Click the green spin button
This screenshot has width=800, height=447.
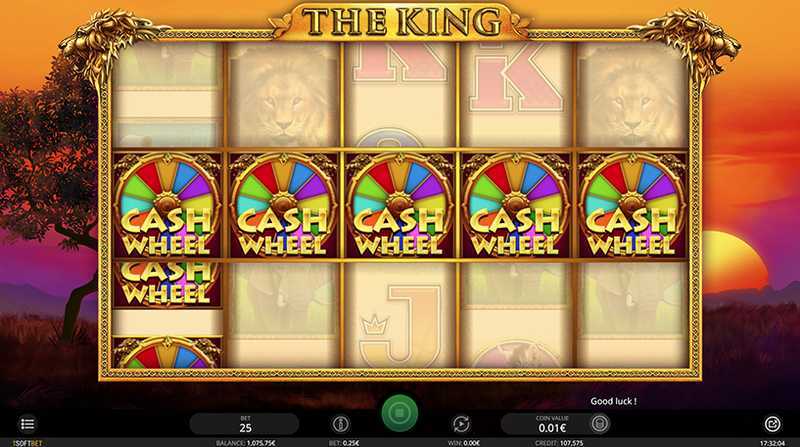coord(399,413)
